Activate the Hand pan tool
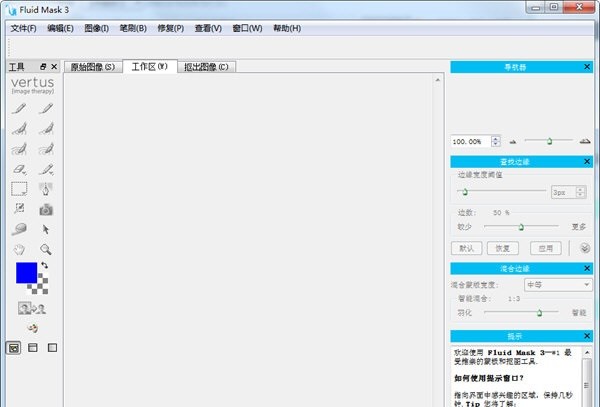Viewport: 600px width, 407px height. click(19, 249)
